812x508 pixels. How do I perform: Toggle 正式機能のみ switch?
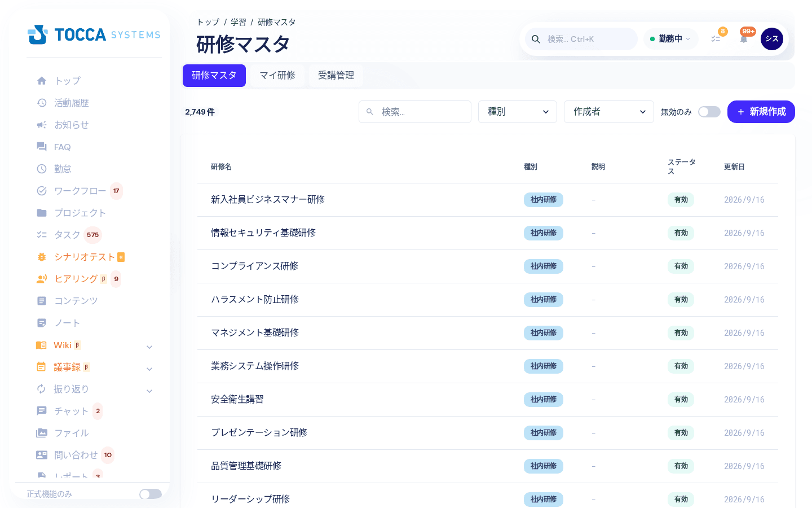pyautogui.click(x=151, y=494)
